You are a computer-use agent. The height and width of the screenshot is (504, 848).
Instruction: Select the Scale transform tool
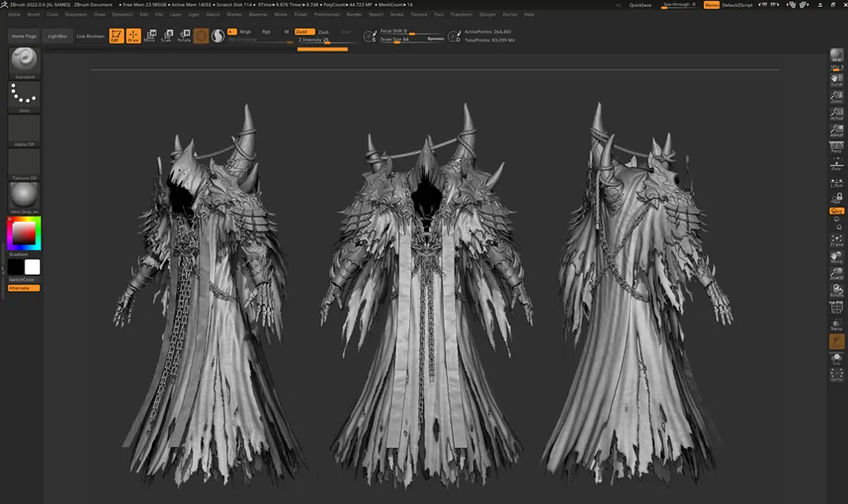[x=166, y=36]
